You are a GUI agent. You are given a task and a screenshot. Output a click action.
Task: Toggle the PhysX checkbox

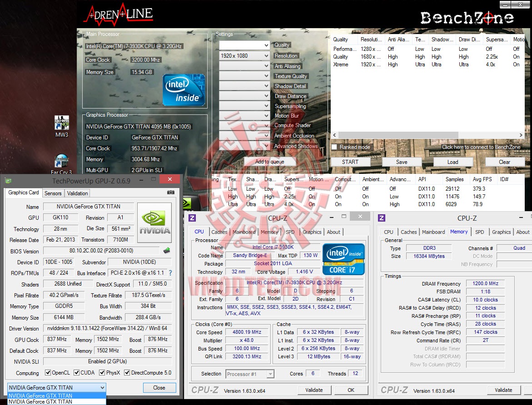point(102,372)
